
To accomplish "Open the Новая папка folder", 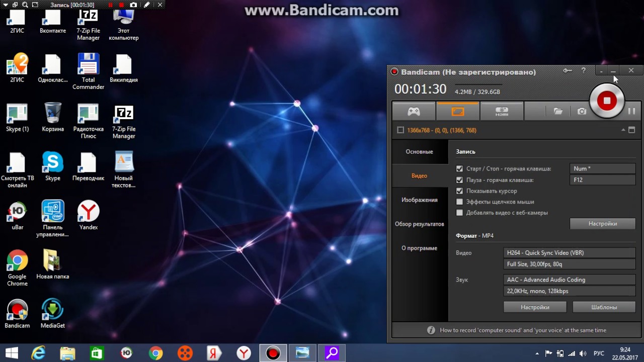I will tap(53, 264).
